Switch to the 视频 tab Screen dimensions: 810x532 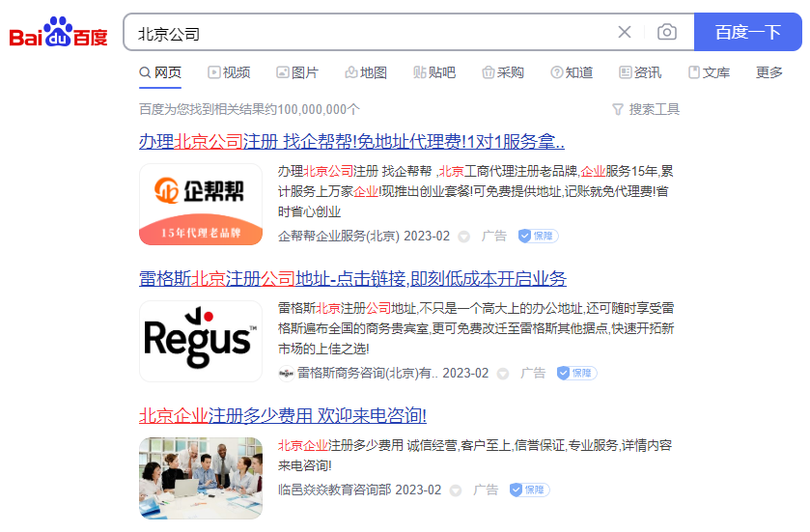tap(230, 72)
